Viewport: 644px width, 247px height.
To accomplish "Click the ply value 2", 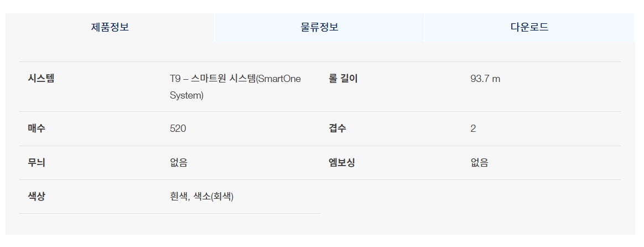I will (473, 128).
